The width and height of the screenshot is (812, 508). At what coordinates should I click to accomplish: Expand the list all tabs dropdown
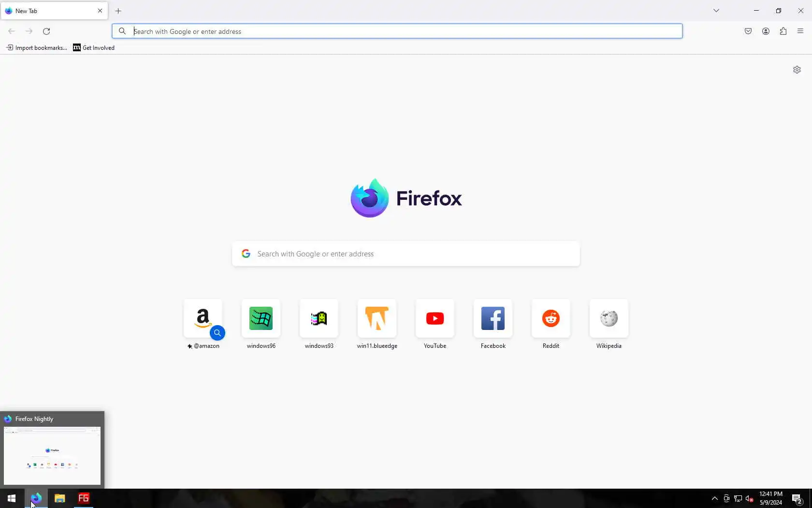[x=716, y=11]
